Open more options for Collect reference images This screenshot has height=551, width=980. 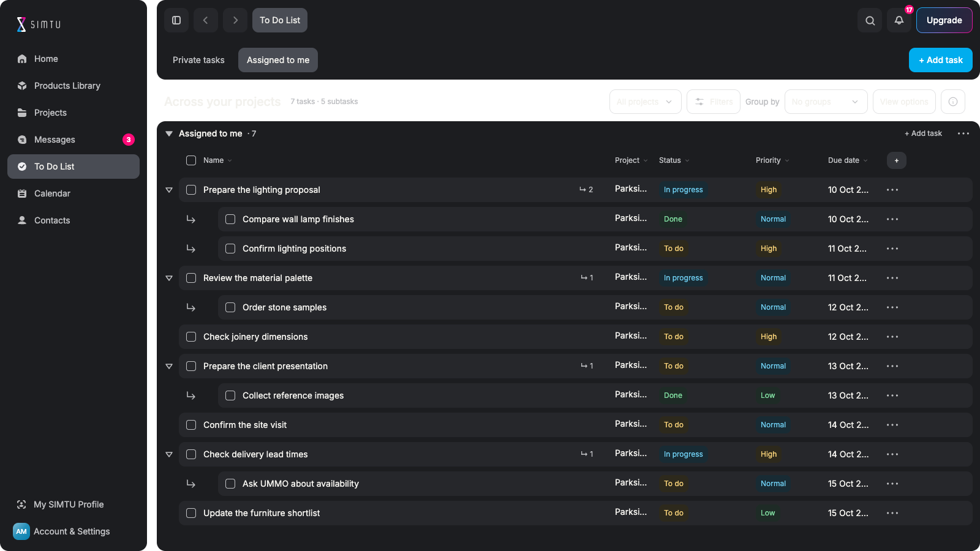pyautogui.click(x=892, y=395)
